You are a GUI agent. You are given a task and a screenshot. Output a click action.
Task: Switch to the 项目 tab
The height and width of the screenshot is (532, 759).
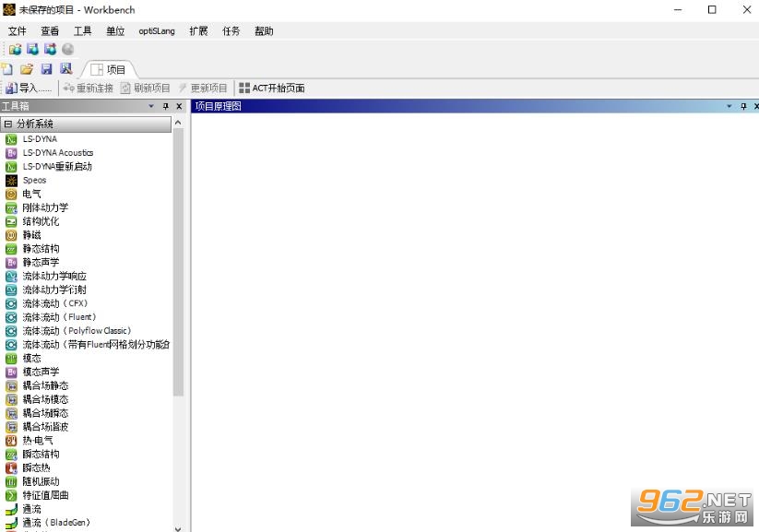(x=109, y=70)
